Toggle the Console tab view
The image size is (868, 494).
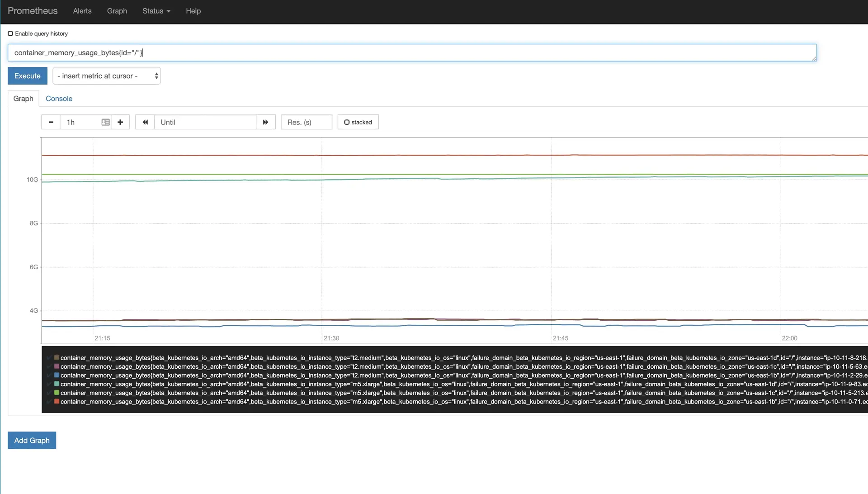coord(59,99)
